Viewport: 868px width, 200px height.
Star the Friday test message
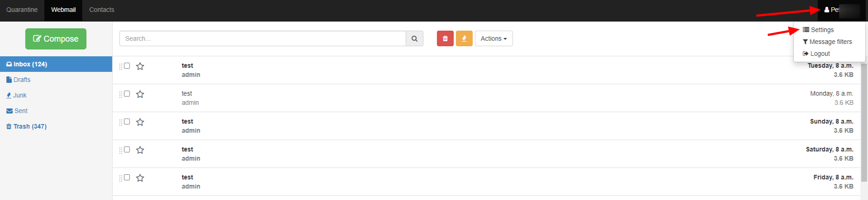click(x=140, y=178)
